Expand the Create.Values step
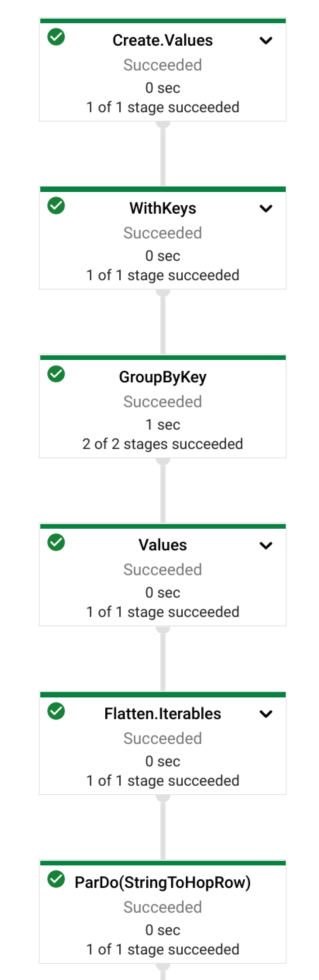The height and width of the screenshot is (980, 319). click(x=266, y=40)
